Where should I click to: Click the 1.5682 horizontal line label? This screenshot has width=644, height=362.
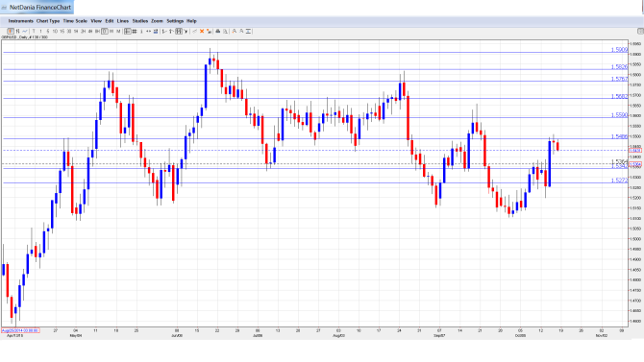(x=619, y=96)
